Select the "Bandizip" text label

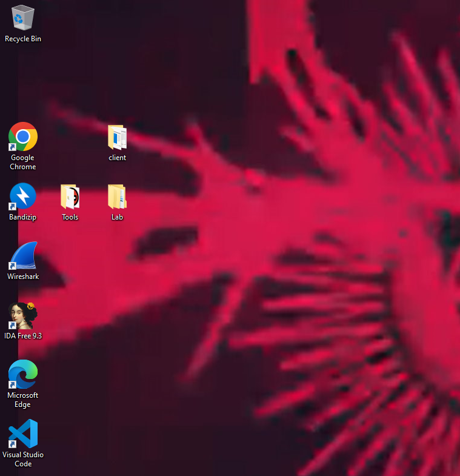point(23,217)
